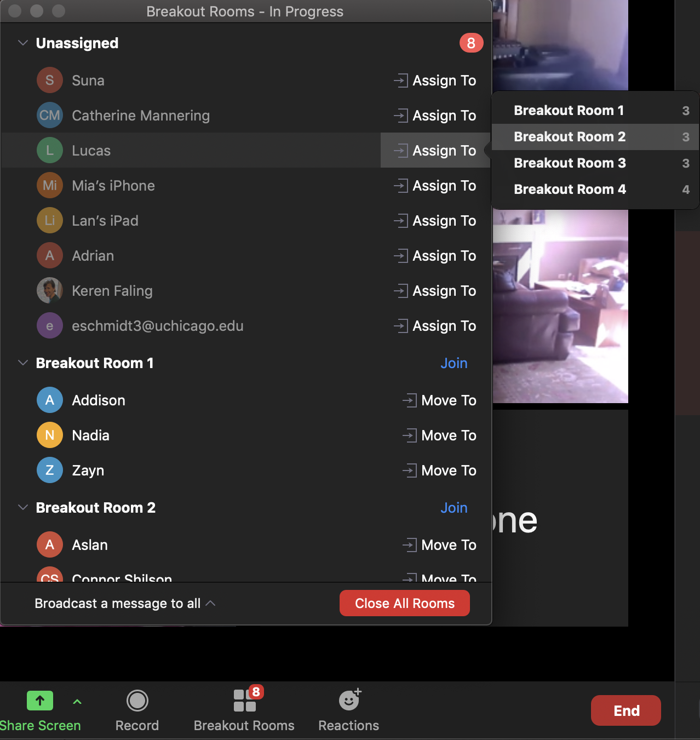Join Breakout Room 1
The image size is (700, 740).
click(454, 363)
